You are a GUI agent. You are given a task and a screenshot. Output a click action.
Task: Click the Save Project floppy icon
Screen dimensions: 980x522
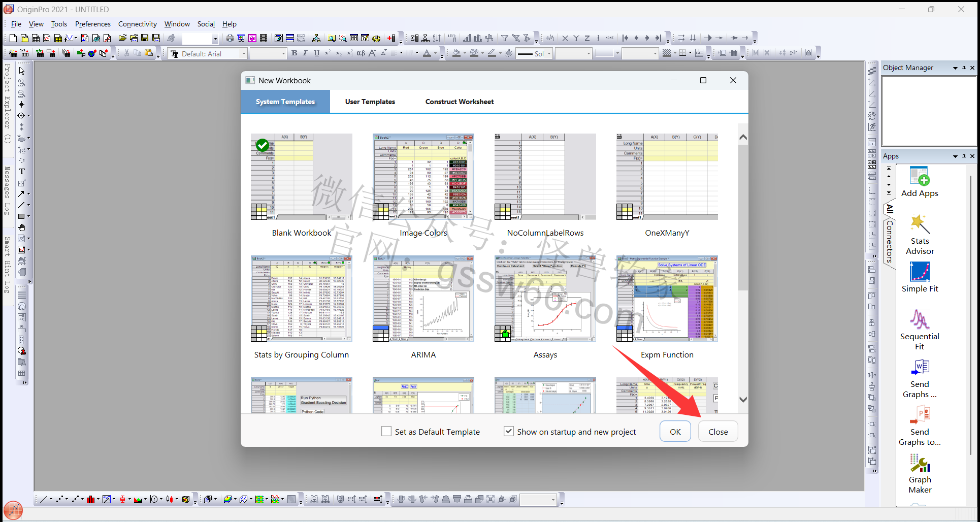(145, 38)
